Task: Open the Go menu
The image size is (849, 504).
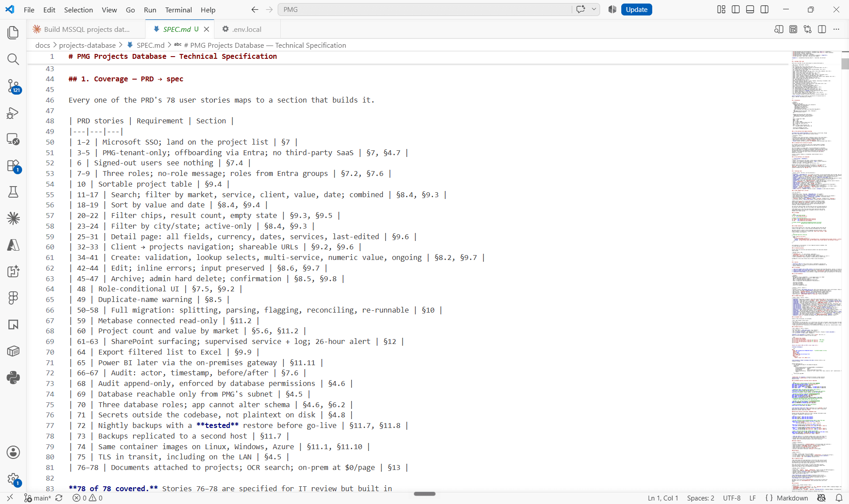Action: [130, 10]
